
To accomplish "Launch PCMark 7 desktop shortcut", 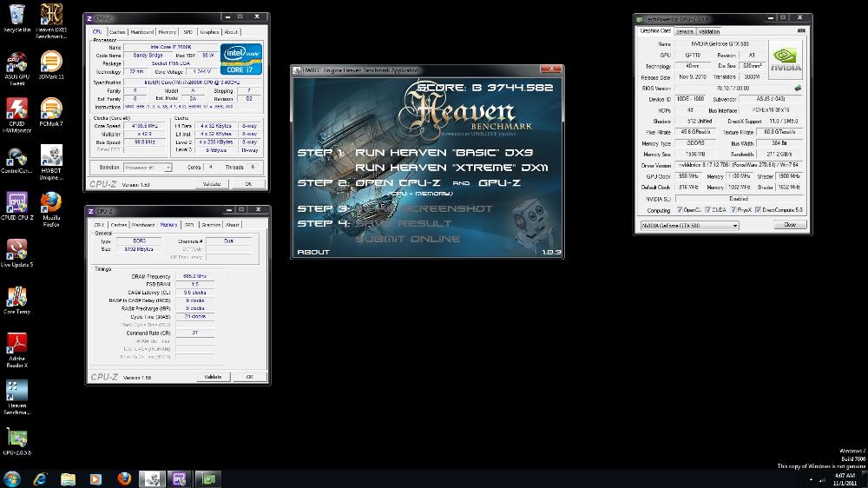I will click(51, 112).
